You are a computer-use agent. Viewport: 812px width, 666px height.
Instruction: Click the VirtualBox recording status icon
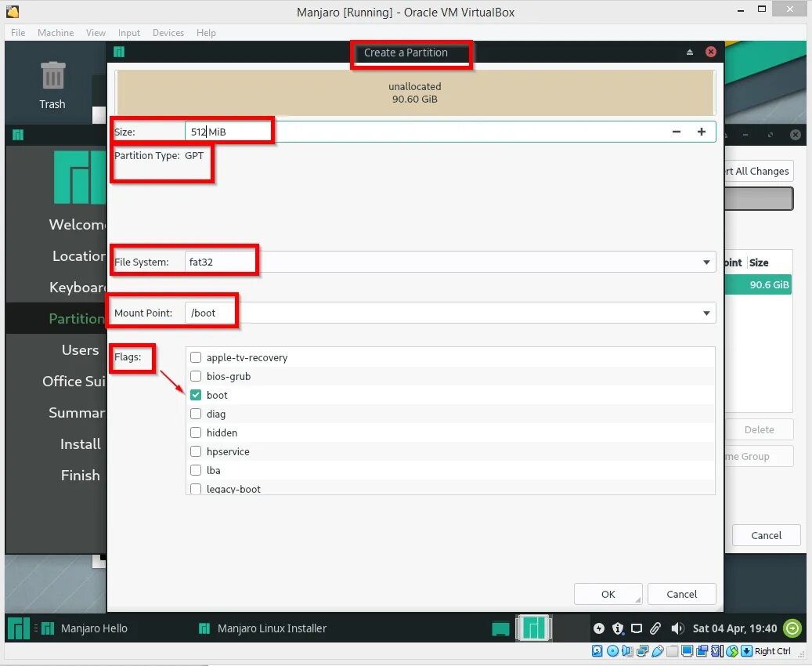click(702, 651)
